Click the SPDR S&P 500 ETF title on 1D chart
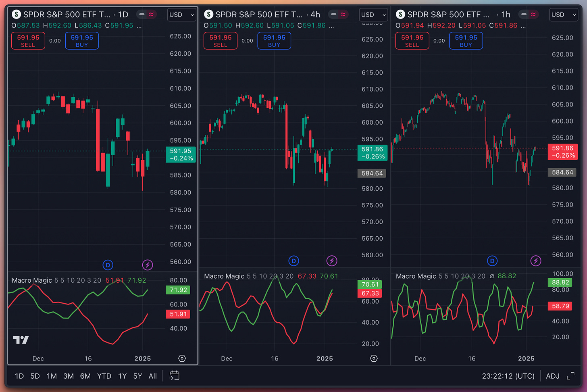This screenshot has height=392, width=587. pos(67,15)
